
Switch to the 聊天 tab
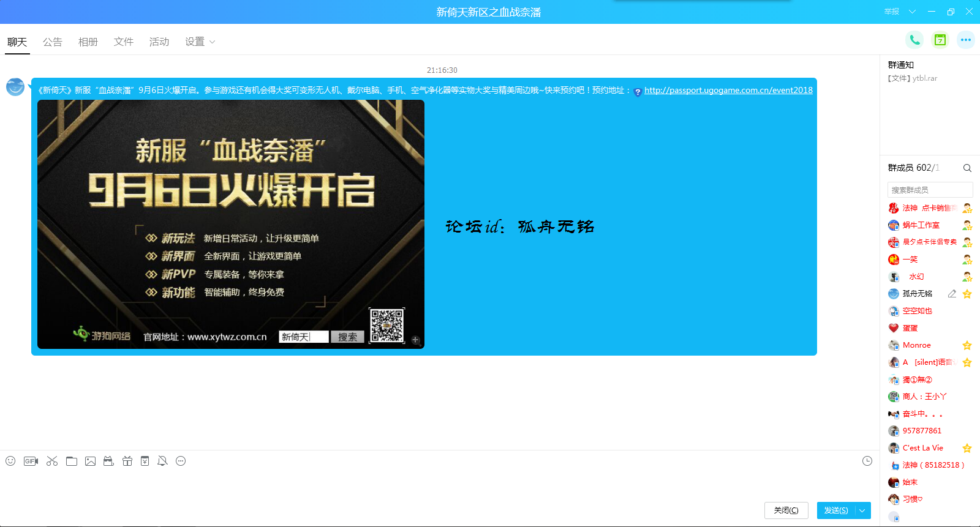pos(17,42)
